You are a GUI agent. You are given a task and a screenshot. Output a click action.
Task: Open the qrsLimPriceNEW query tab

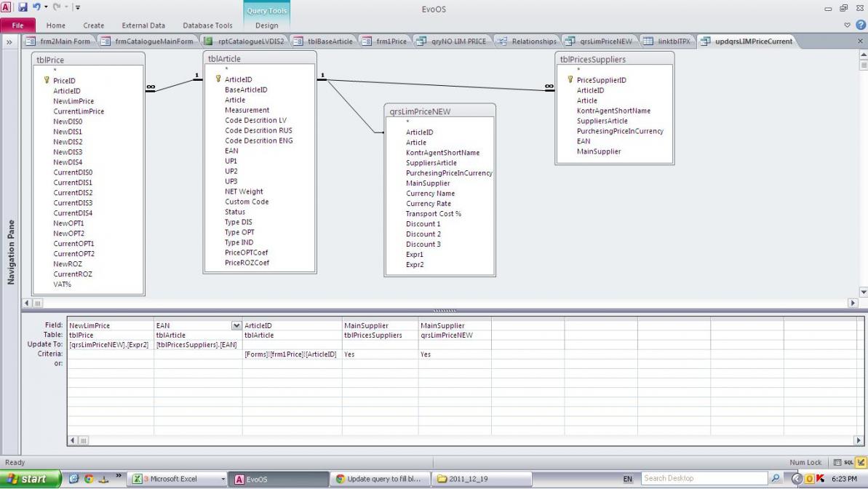[600, 41]
